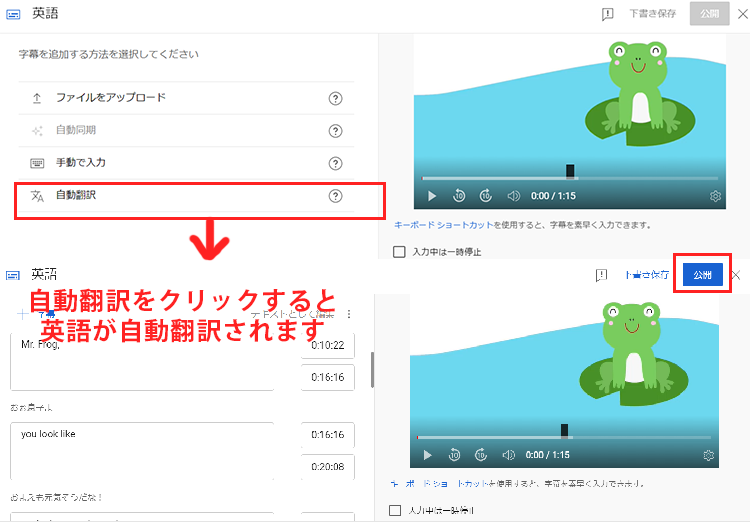Image resolution: width=750 pixels, height=522 pixels.
Task: Rewind 10 seconds on translated captions screen player
Action: [454, 455]
